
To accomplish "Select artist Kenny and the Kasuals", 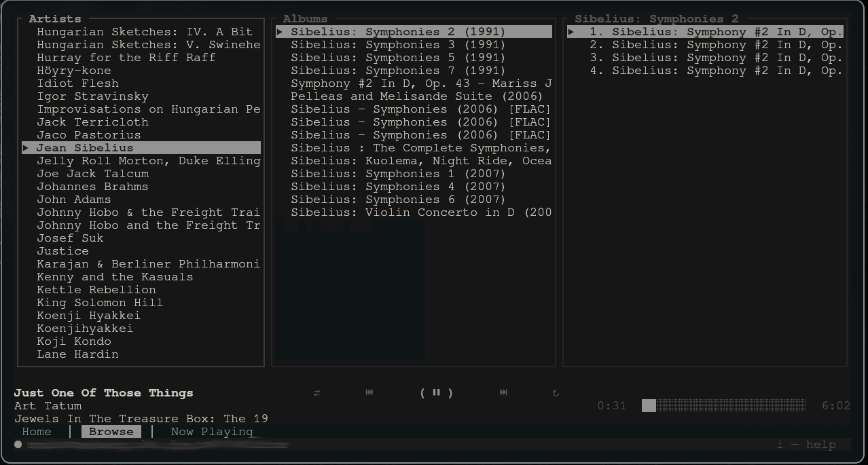I will 115,277.
